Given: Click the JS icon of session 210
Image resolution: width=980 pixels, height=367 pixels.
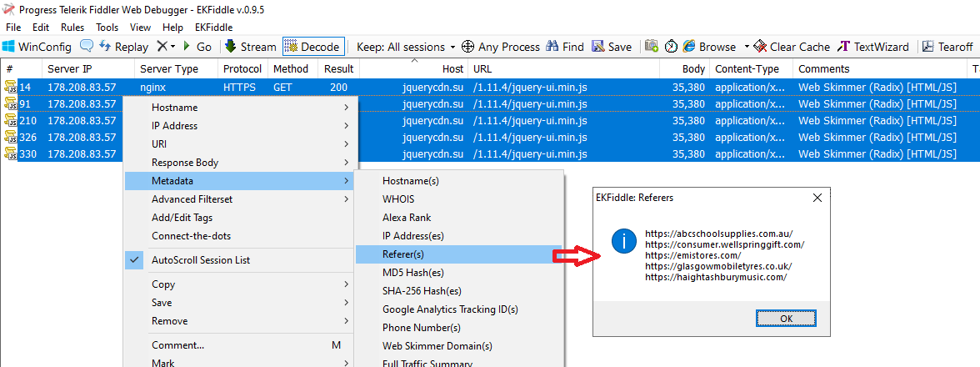Looking at the screenshot, I should 10,121.
